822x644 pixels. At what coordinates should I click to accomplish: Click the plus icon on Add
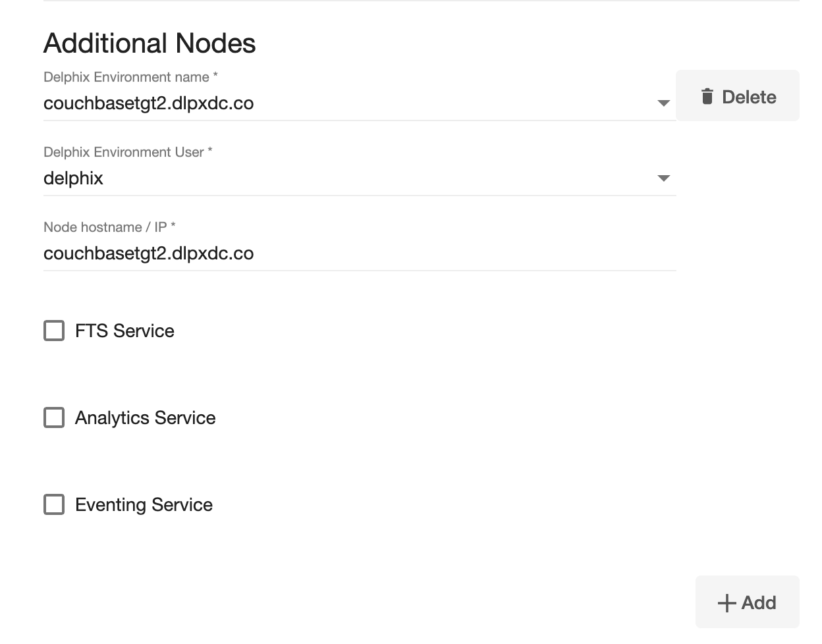point(726,603)
